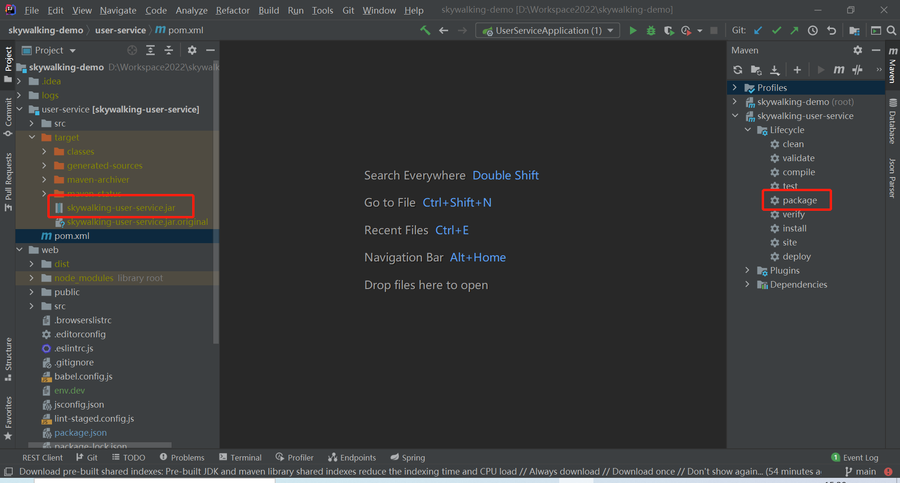Execute Maven goal 'm' icon
The width and height of the screenshot is (900, 483).
point(839,70)
